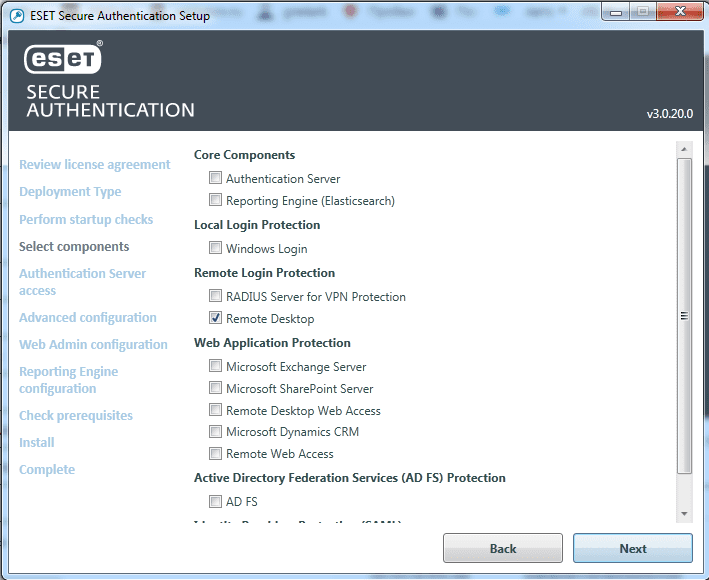
Task: Open Authentication Server access step
Action: (82, 282)
